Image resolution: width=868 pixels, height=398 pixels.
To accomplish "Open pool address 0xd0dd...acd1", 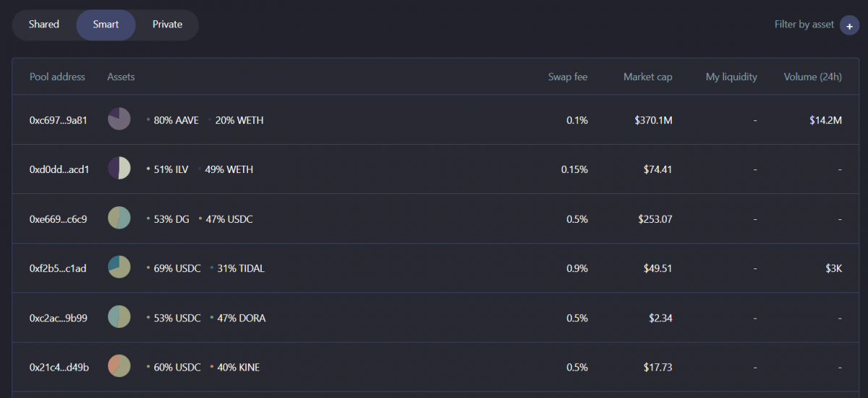I will point(59,169).
